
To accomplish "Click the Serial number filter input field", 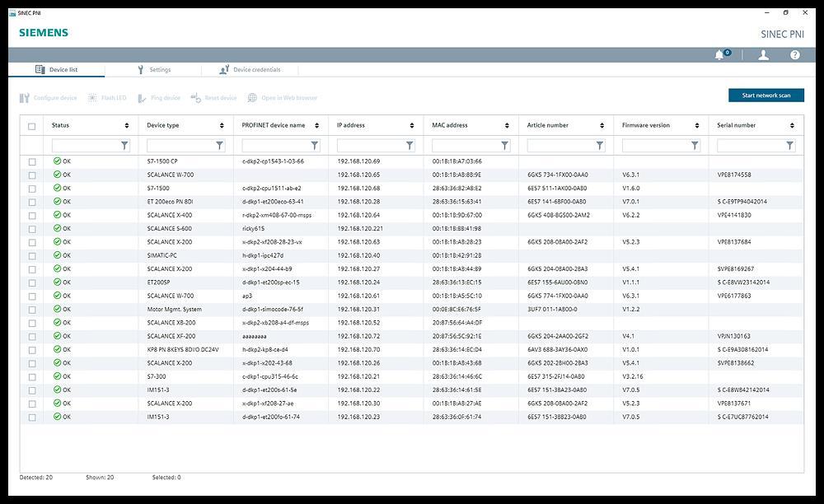I will [756, 146].
